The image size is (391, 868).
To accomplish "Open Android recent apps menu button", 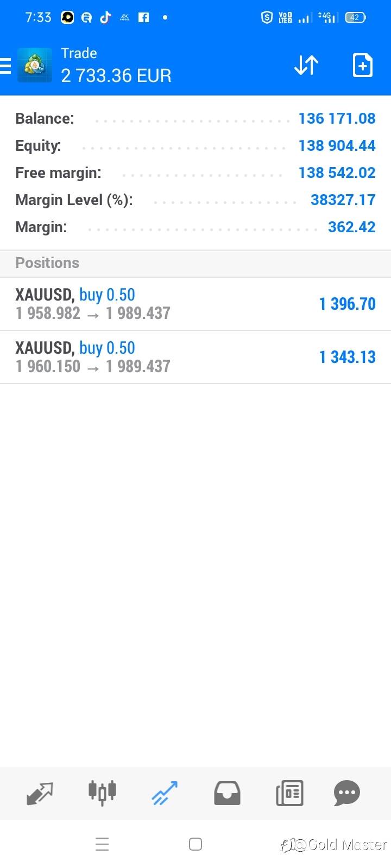I will [102, 844].
